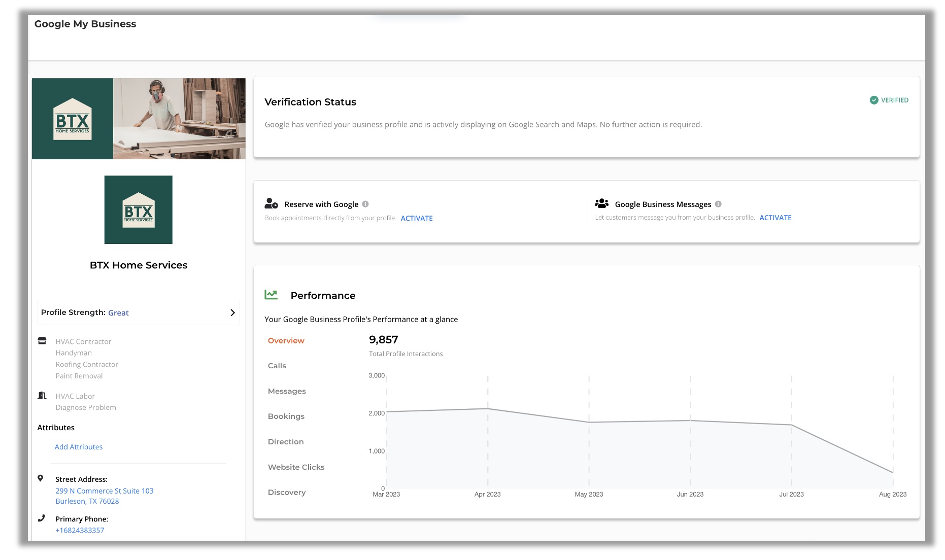Click the Apr 2023 axis label on chart
The height and width of the screenshot is (560, 945).
[488, 494]
